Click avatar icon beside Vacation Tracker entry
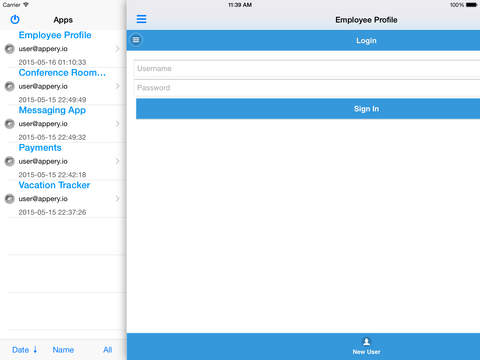 tap(10, 199)
